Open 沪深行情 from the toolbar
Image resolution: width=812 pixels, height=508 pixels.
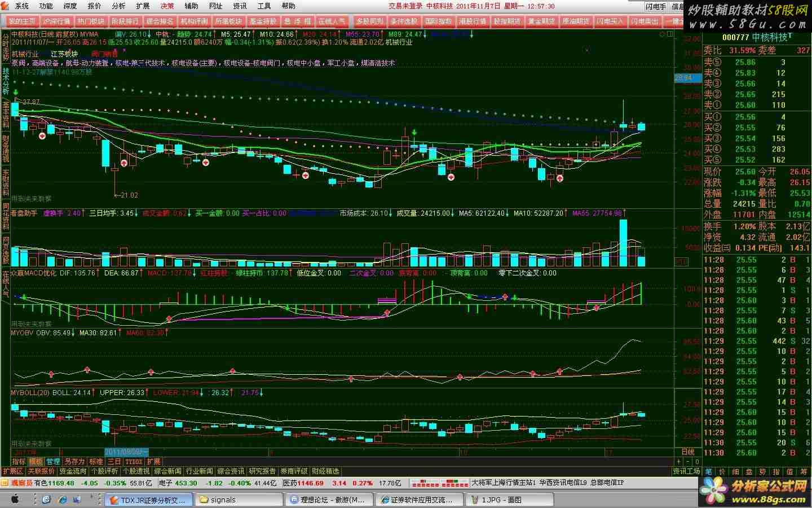57,21
